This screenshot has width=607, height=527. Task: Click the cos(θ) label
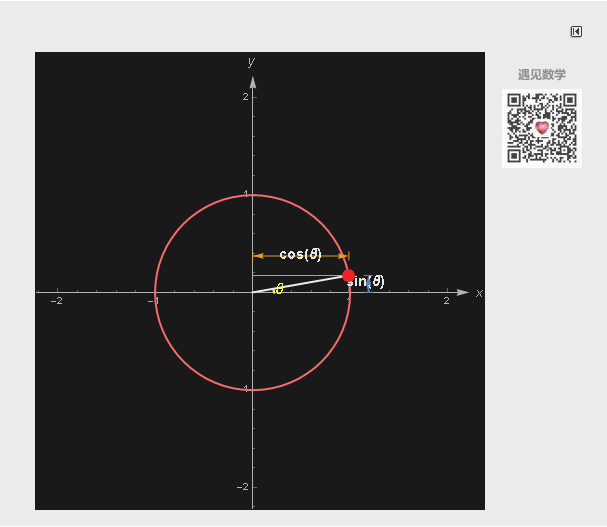pyautogui.click(x=300, y=254)
